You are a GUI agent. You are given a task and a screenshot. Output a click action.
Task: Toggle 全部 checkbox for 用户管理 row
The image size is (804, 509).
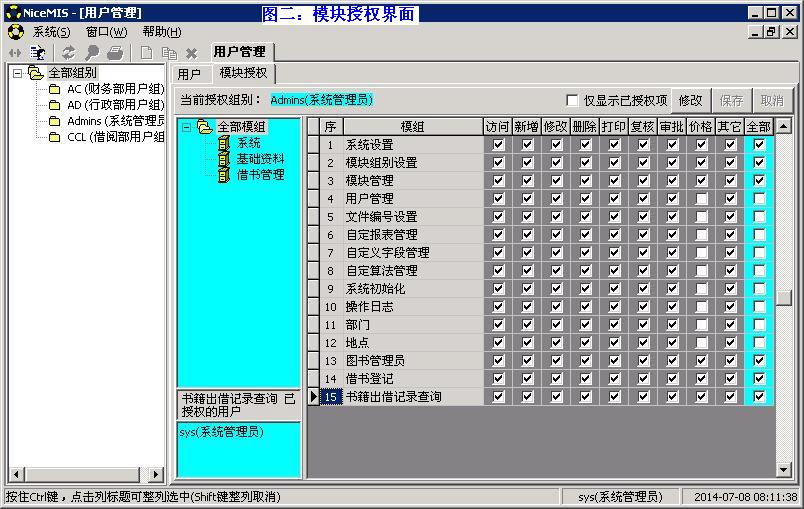point(759,198)
